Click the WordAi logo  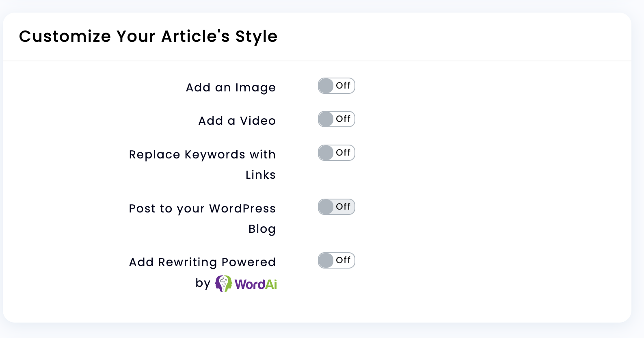tap(246, 284)
